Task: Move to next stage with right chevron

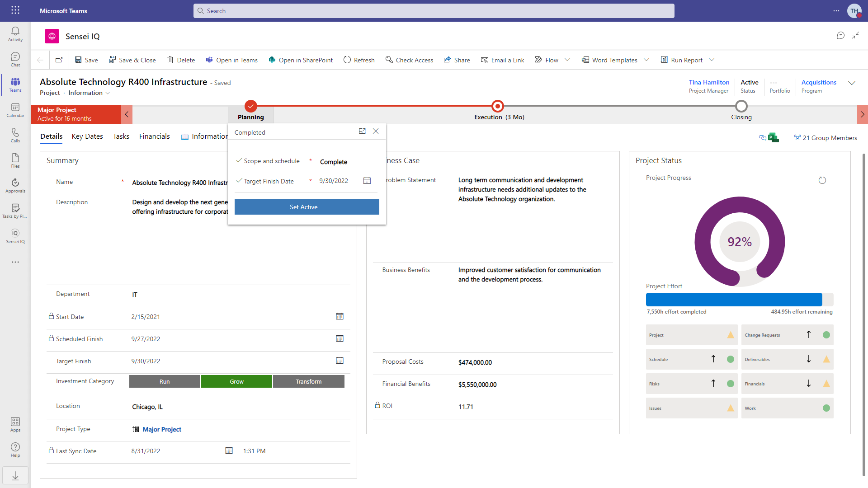Action: pos(863,114)
